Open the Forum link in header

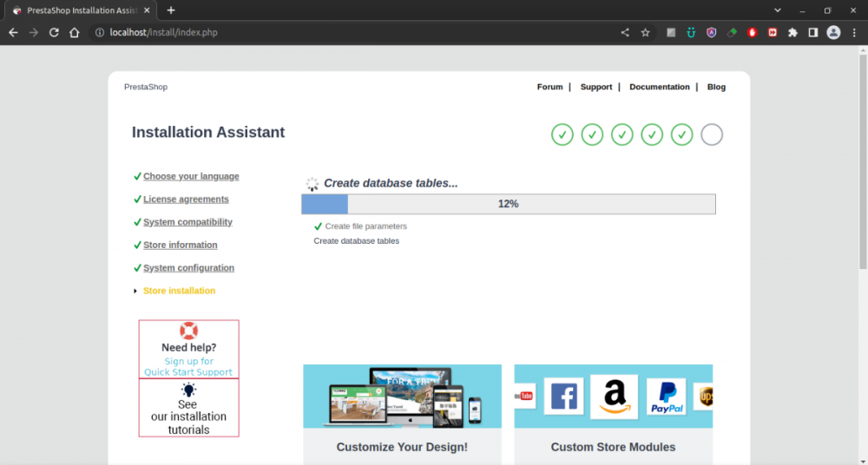click(549, 87)
